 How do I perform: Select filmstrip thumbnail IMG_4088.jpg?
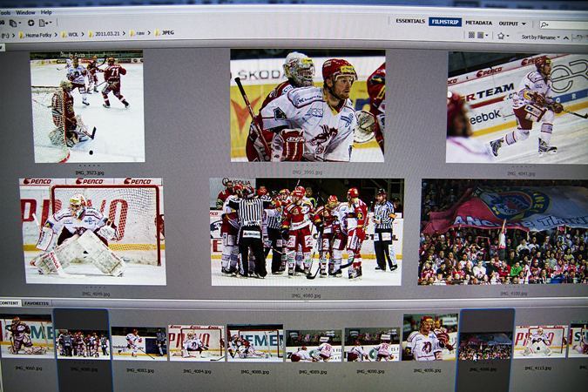(255, 343)
